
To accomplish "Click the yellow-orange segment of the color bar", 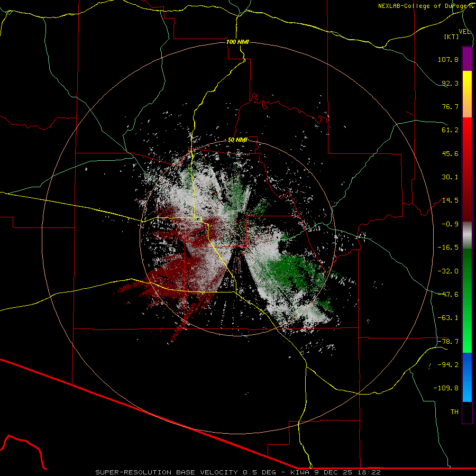I will 467,94.
